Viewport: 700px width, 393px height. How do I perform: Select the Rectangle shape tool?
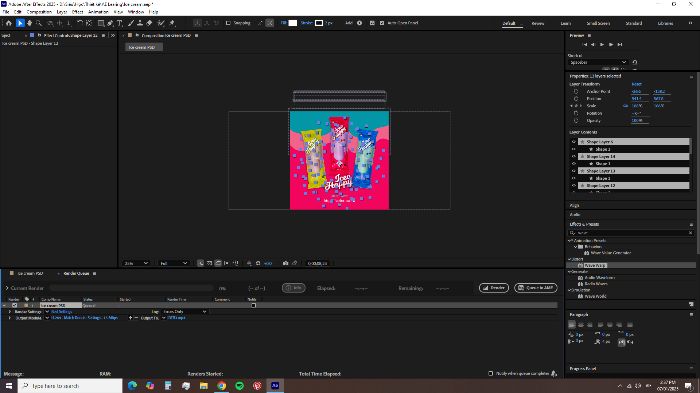click(x=101, y=23)
